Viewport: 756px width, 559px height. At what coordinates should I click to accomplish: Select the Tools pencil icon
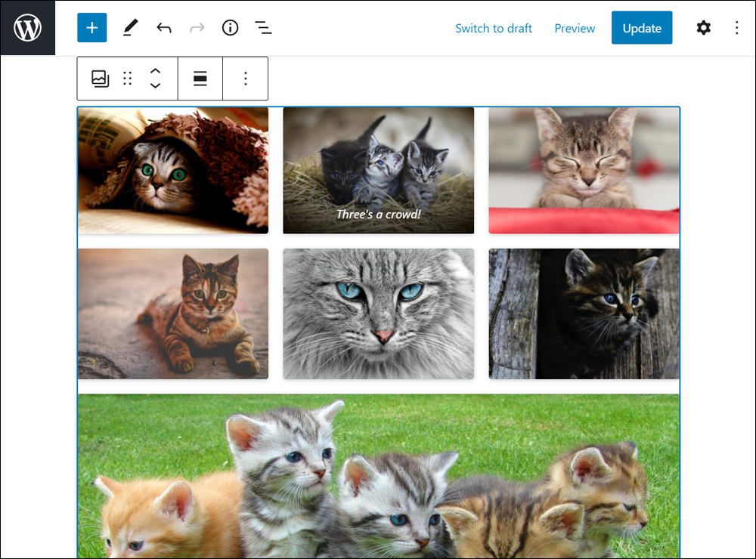(x=130, y=28)
